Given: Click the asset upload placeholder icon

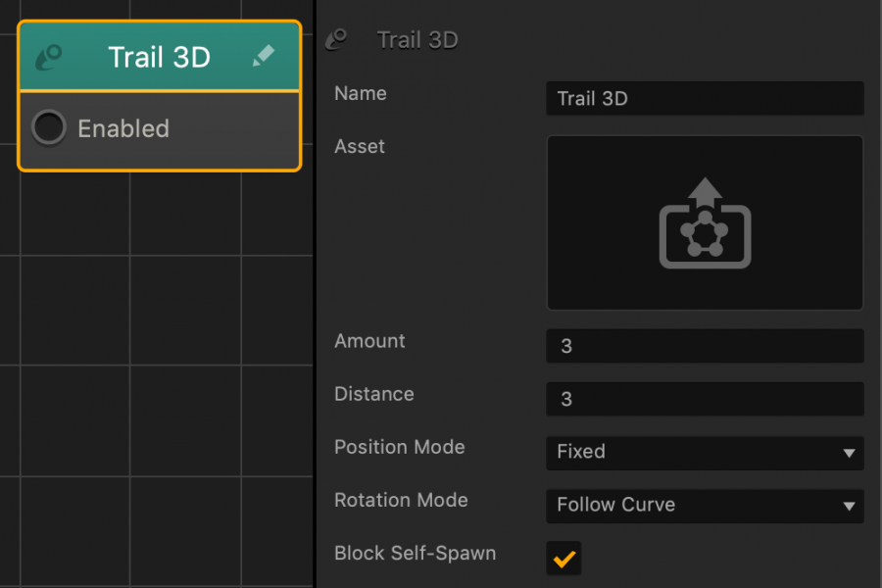Looking at the screenshot, I should [x=705, y=222].
